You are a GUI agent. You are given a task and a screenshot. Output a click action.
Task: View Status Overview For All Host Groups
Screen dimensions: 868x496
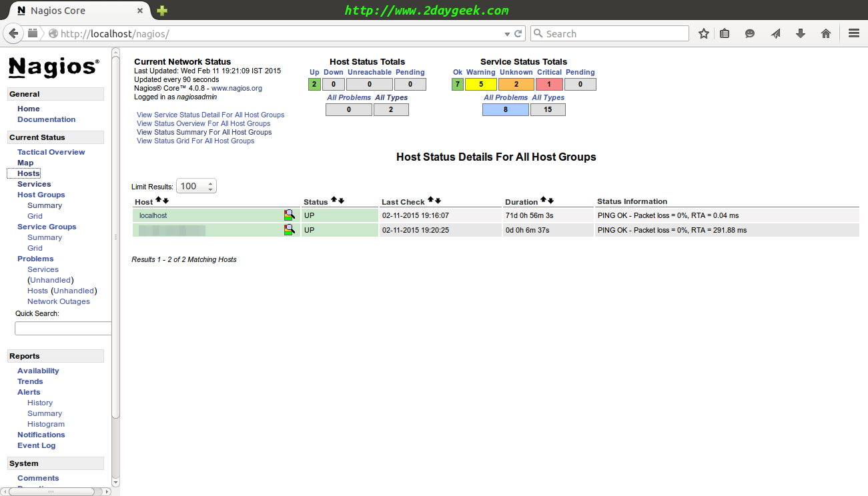pos(203,123)
